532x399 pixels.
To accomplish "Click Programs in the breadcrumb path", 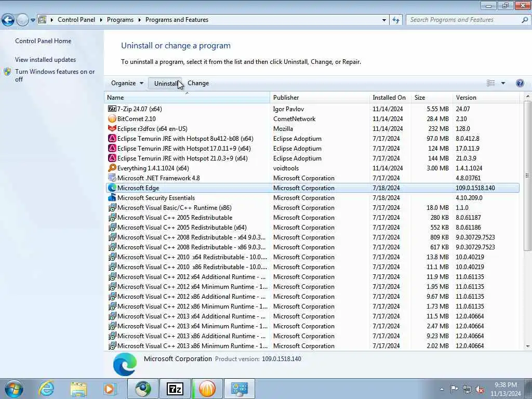I will click(120, 20).
